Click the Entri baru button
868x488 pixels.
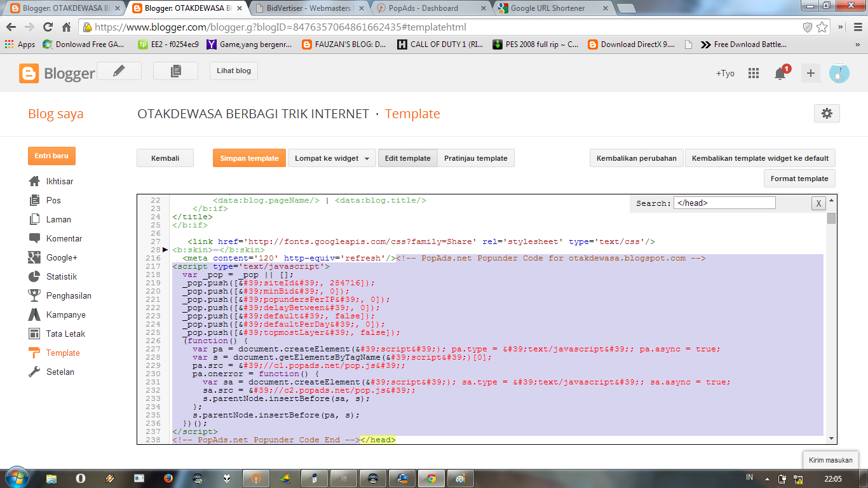point(51,156)
